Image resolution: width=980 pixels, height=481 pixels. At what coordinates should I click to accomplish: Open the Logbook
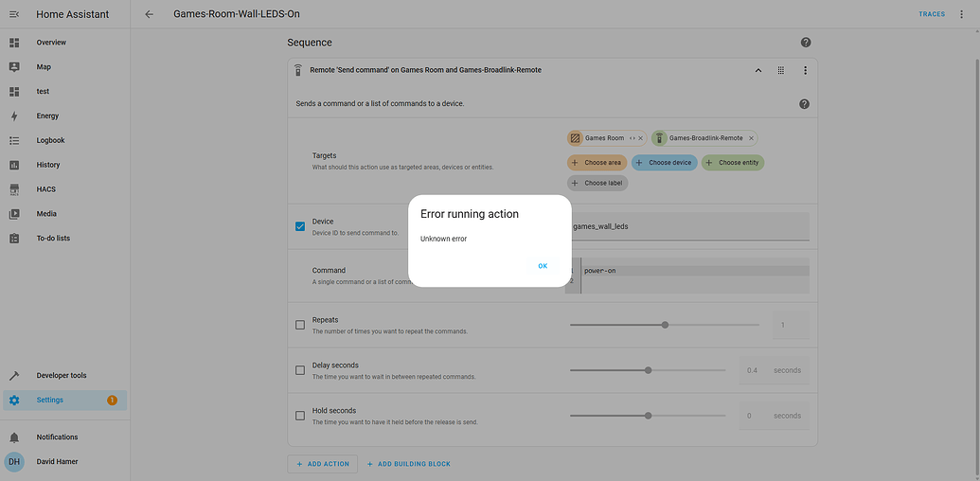65,140
